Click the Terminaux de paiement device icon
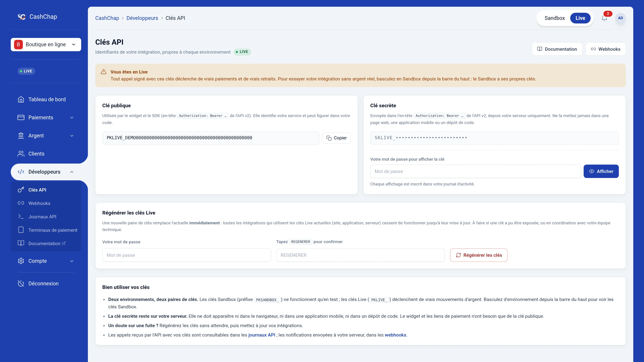Screen dimensions: 644x362 coord(21,230)
